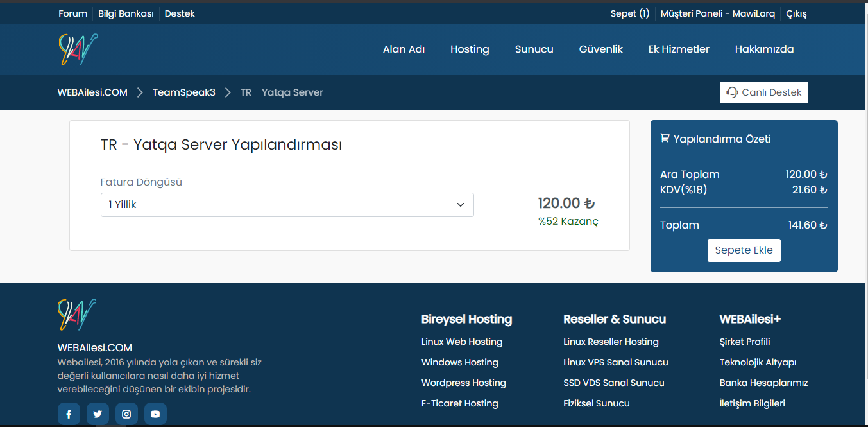Log out with Çıkış link
Image resolution: width=868 pixels, height=427 pixels.
pyautogui.click(x=796, y=13)
